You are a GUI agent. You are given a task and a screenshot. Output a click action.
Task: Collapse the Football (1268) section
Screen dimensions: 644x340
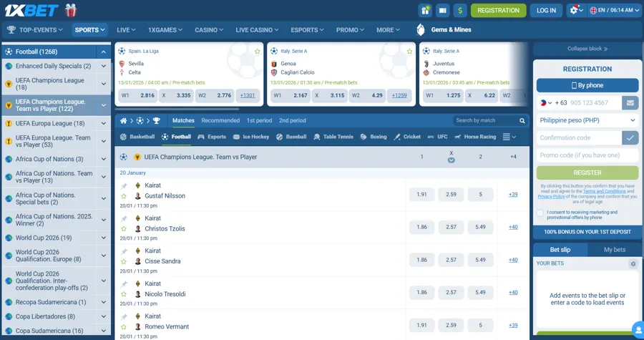pyautogui.click(x=104, y=52)
